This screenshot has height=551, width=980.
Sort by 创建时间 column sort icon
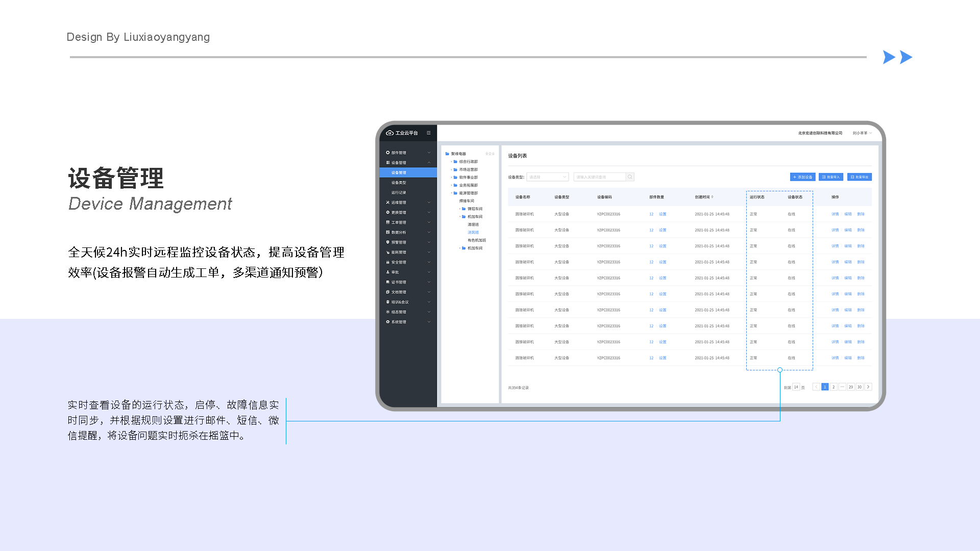click(713, 197)
